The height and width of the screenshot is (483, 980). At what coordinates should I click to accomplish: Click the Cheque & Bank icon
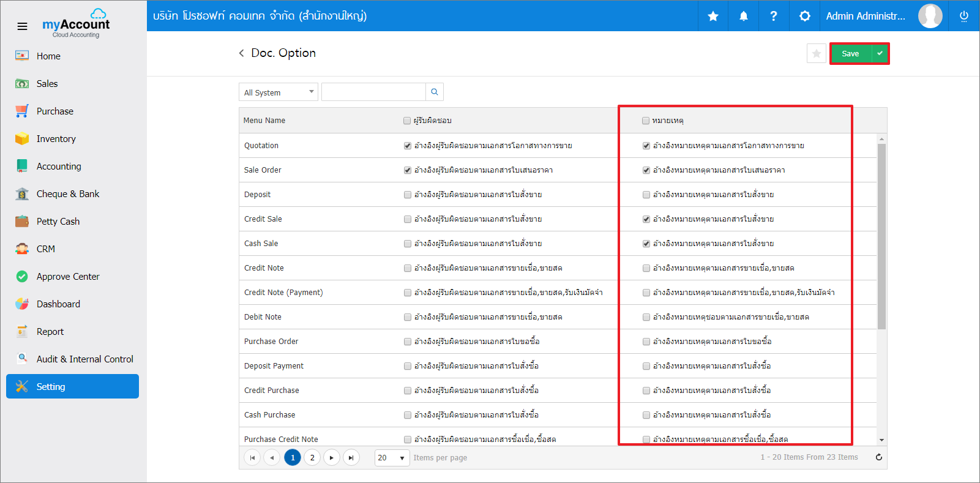click(22, 193)
